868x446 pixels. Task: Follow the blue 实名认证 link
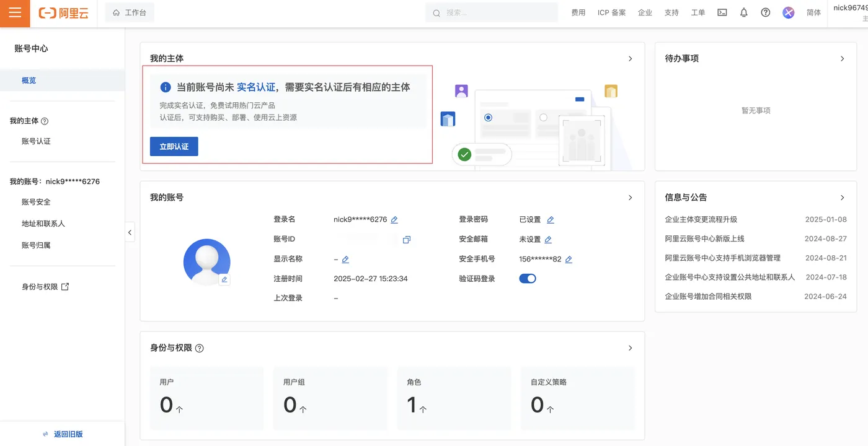pos(256,87)
